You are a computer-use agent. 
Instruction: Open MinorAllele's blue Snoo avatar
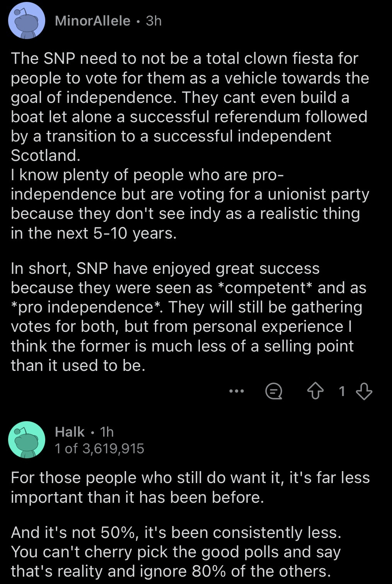pyautogui.click(x=27, y=20)
